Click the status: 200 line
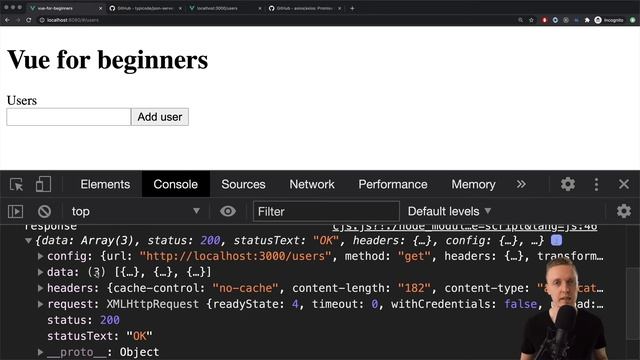The width and height of the screenshot is (640, 360). (83, 320)
